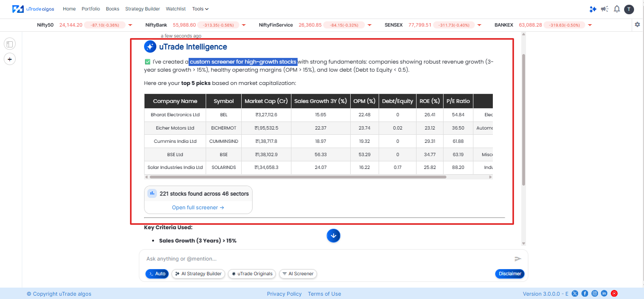Open the Portfolio page
644x299 pixels.
point(91,9)
